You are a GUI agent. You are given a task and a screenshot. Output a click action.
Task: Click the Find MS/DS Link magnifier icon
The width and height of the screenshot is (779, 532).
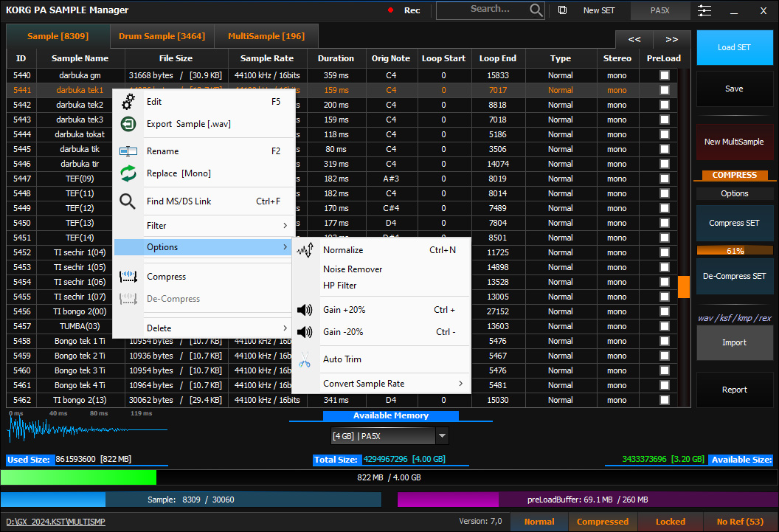click(x=128, y=201)
